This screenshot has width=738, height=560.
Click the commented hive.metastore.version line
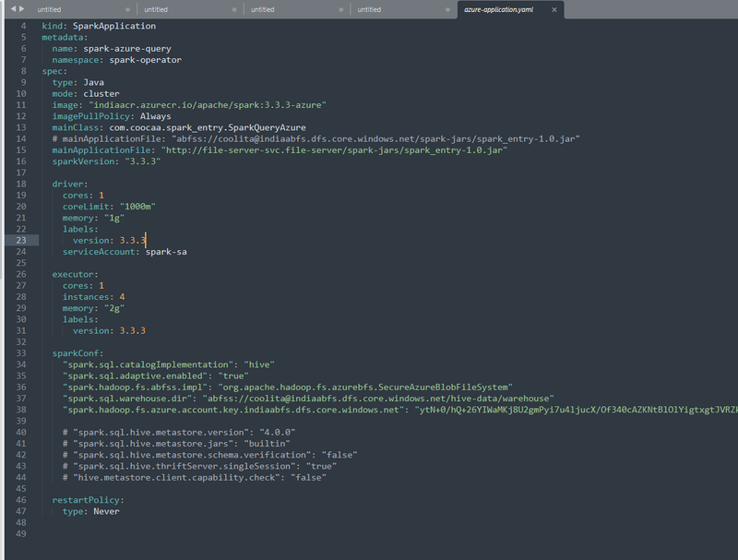pos(179,433)
